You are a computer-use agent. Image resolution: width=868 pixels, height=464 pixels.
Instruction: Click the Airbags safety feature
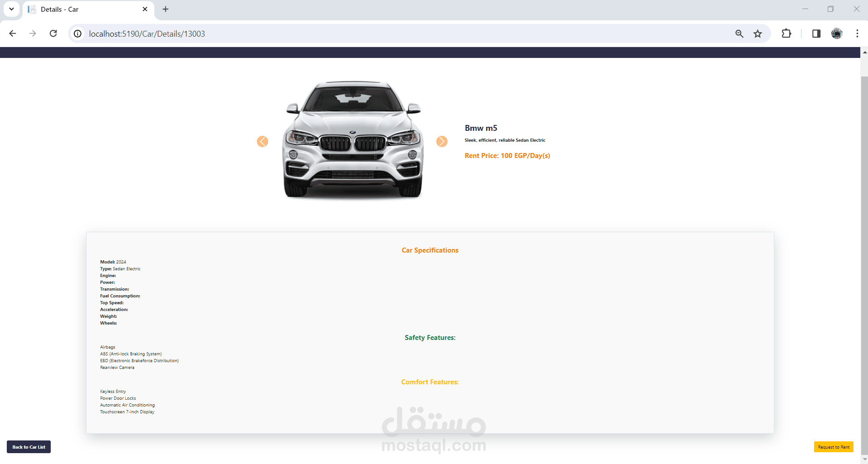click(108, 347)
